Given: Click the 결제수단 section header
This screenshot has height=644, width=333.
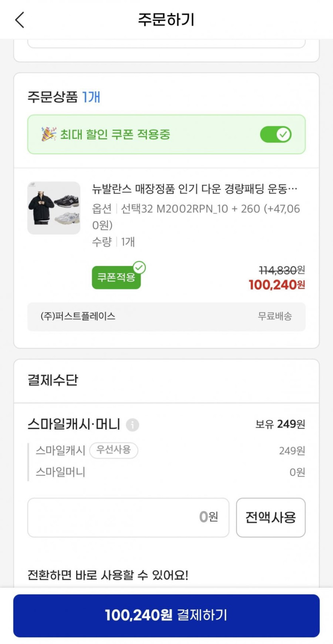Looking at the screenshot, I should coord(53,380).
